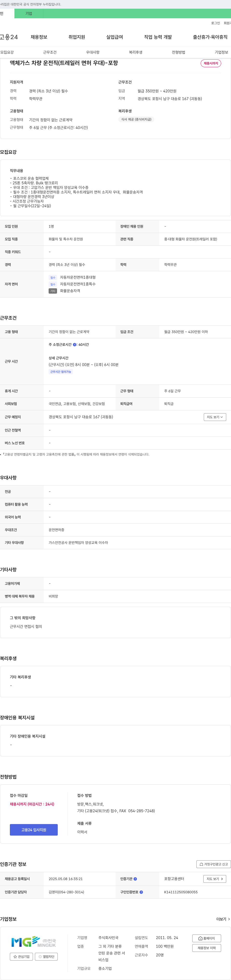
Task: Click the 로그인 link
Action: [x=215, y=23]
